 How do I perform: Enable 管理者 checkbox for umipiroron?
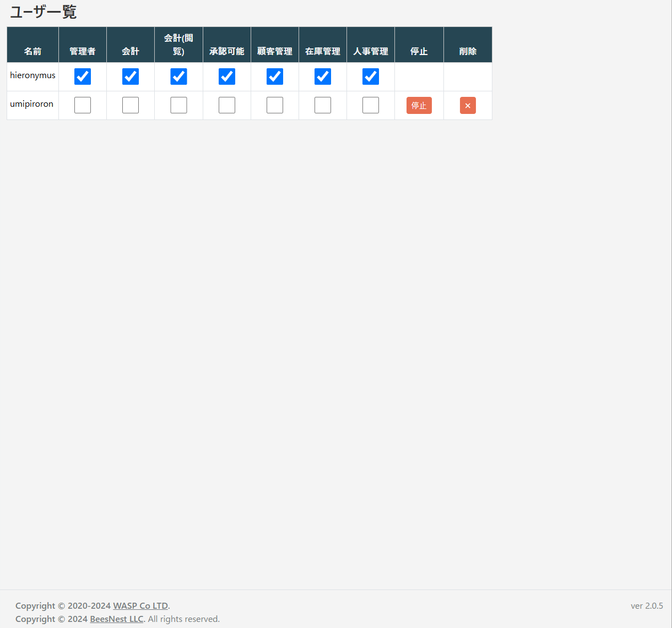pos(83,105)
